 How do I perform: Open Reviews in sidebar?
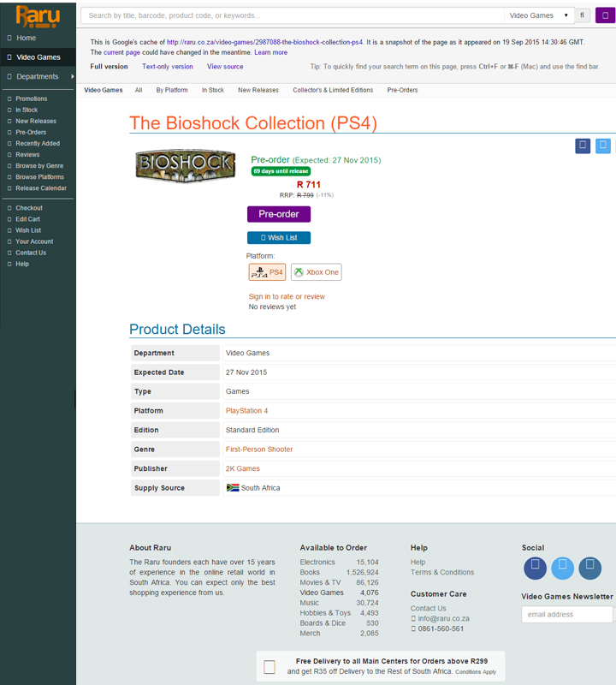(27, 155)
